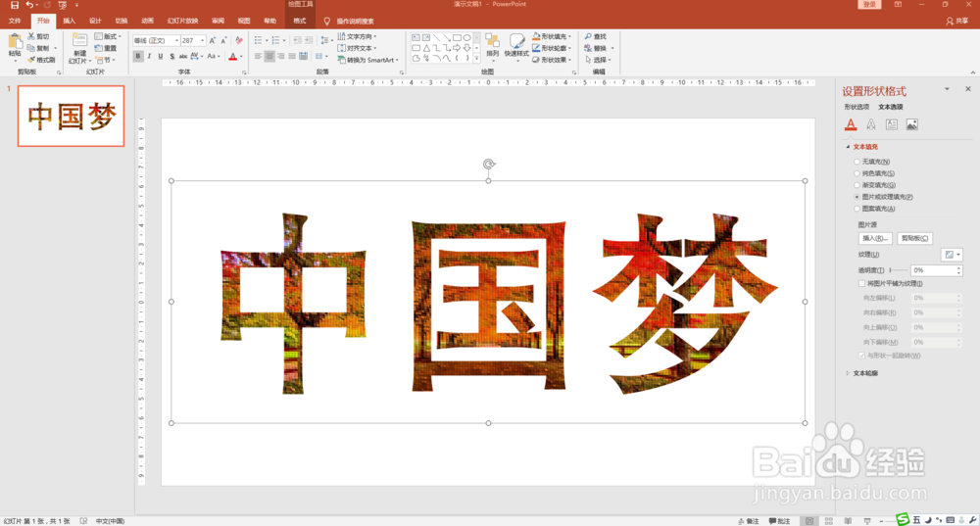This screenshot has width=980, height=526.
Task: Open Texture (纹理) preset dropdown
Action: pos(952,255)
